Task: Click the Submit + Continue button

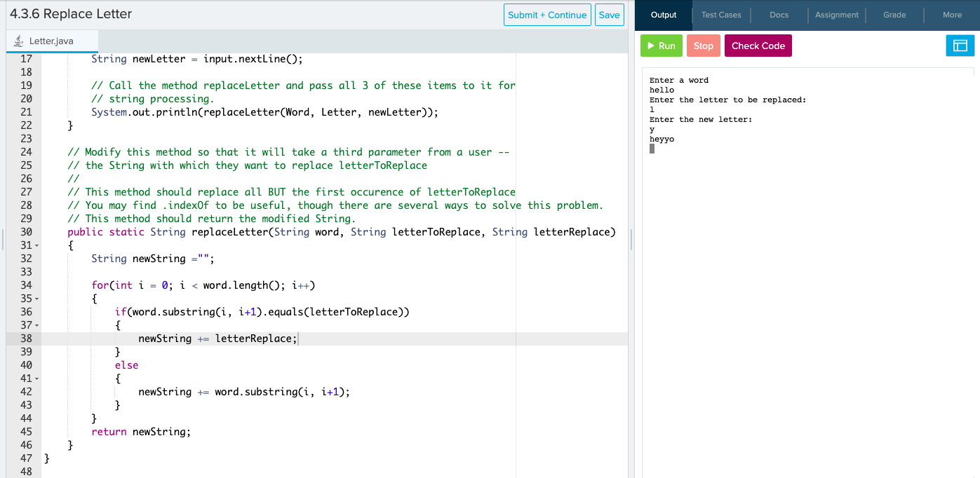Action: tap(547, 15)
